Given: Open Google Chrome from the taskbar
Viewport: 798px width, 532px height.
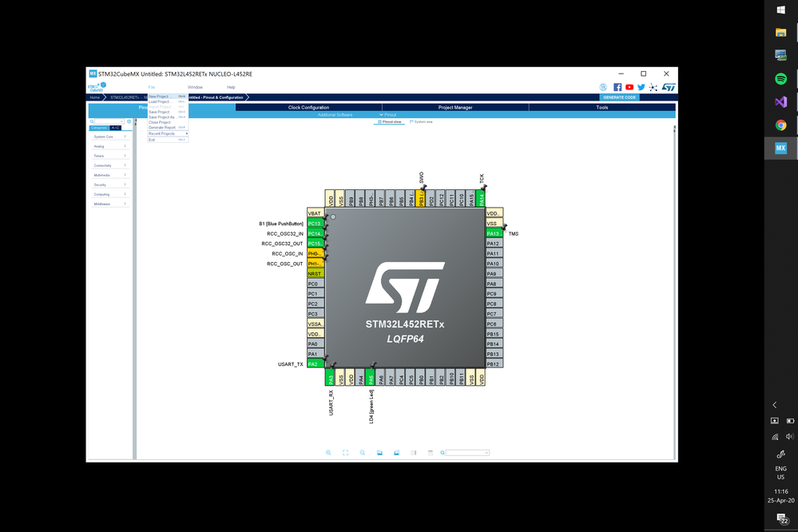Looking at the screenshot, I should [780, 125].
